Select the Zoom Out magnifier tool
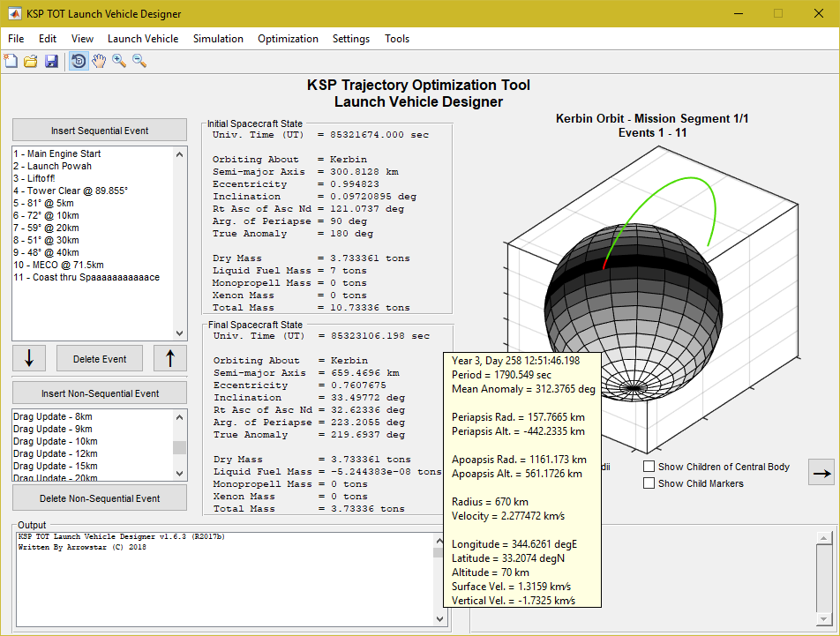The image size is (840, 636). click(139, 61)
